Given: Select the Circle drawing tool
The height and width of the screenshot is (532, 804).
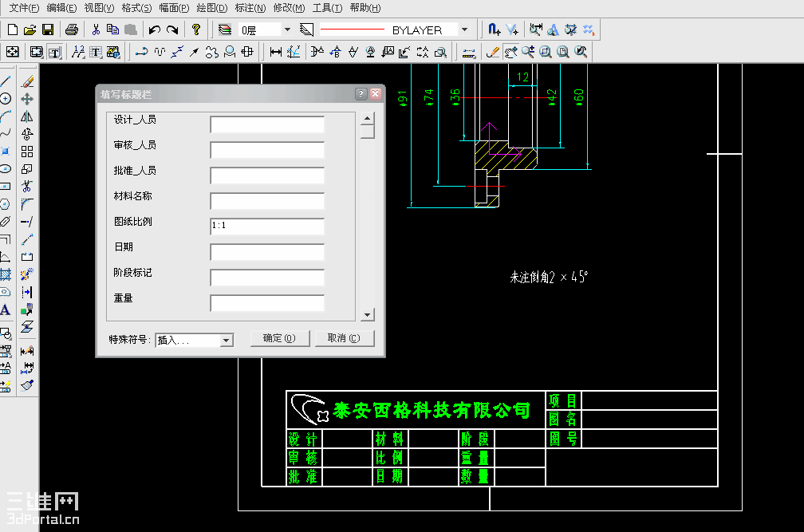Looking at the screenshot, I should [x=5, y=99].
